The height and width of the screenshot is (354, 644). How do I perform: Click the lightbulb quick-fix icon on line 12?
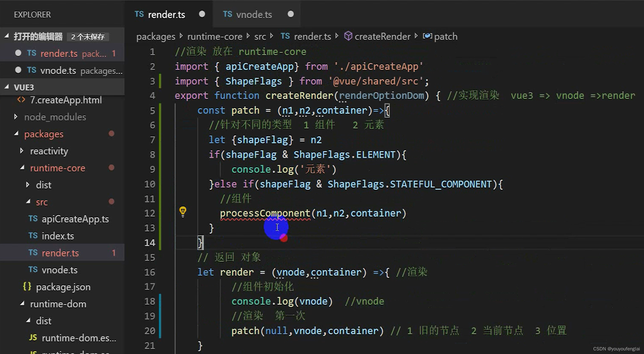183,212
